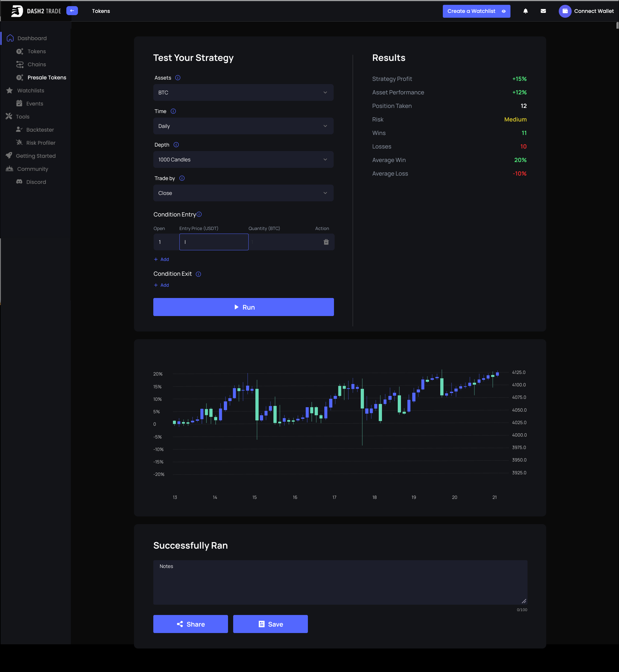The image size is (619, 672).
Task: Click info icon next to Trade by
Action: tap(182, 178)
